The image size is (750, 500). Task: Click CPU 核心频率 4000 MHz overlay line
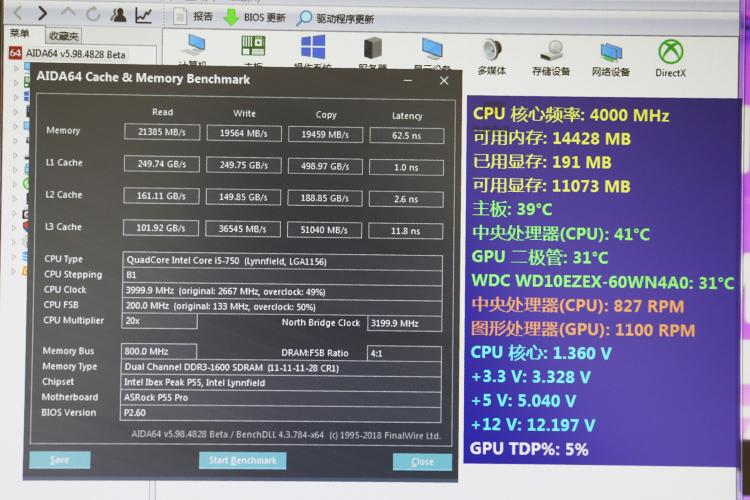pyautogui.click(x=571, y=115)
